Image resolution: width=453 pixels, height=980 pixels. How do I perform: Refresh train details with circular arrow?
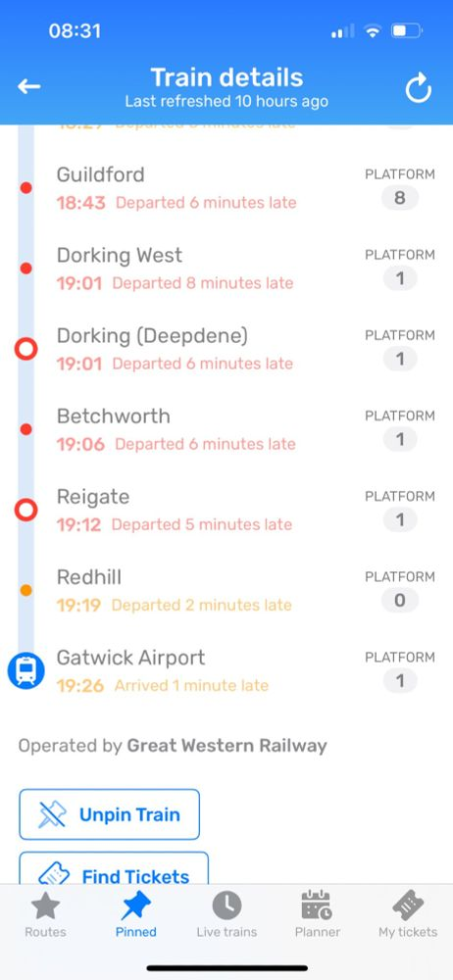click(x=418, y=87)
